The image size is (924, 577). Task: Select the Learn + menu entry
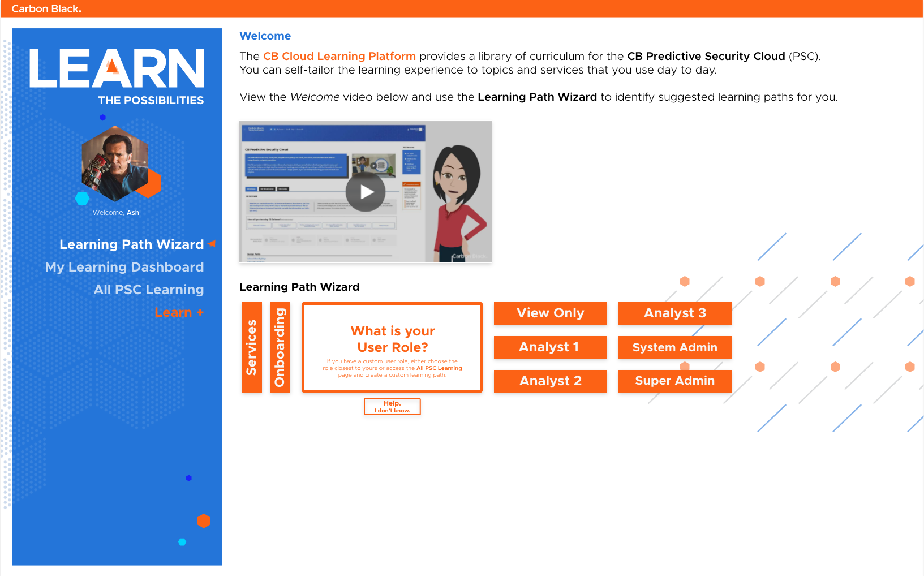pos(179,312)
